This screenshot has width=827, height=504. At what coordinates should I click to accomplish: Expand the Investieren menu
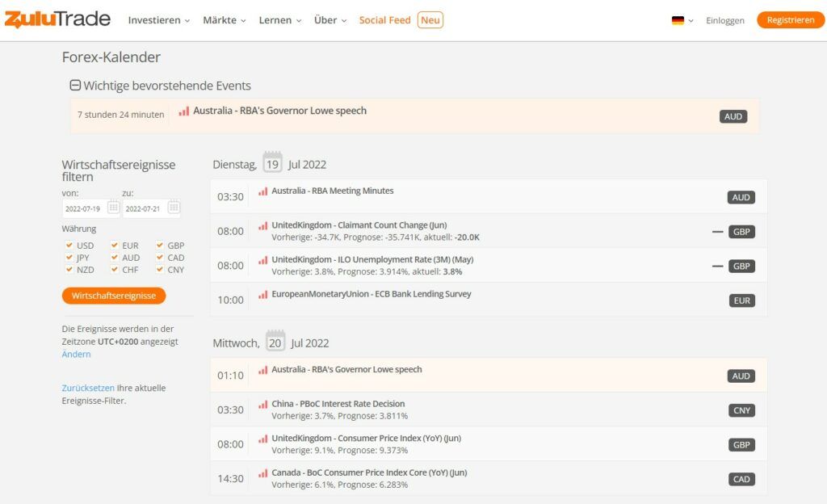point(159,20)
